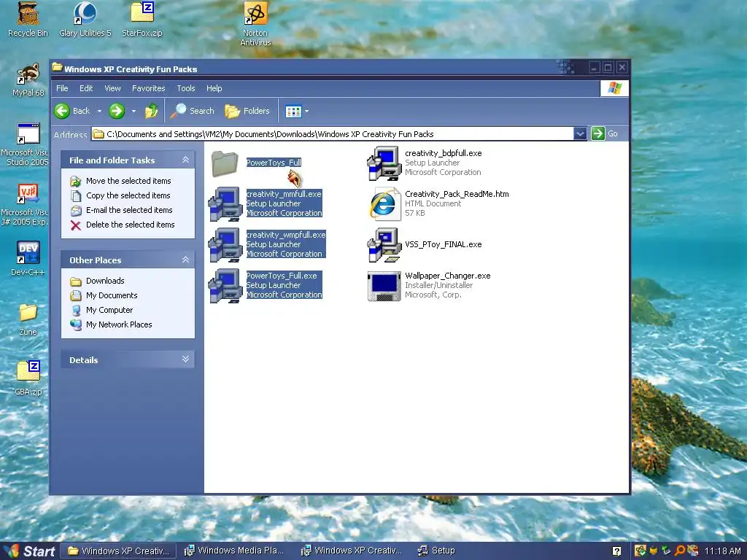Screen dimensions: 747x560
Task: Open the Tools menu
Action: click(x=186, y=88)
